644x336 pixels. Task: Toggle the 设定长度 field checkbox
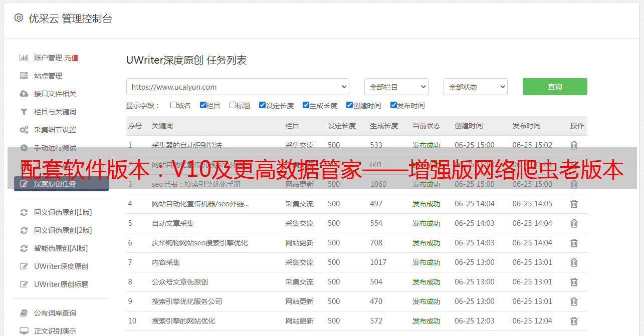pos(262,105)
